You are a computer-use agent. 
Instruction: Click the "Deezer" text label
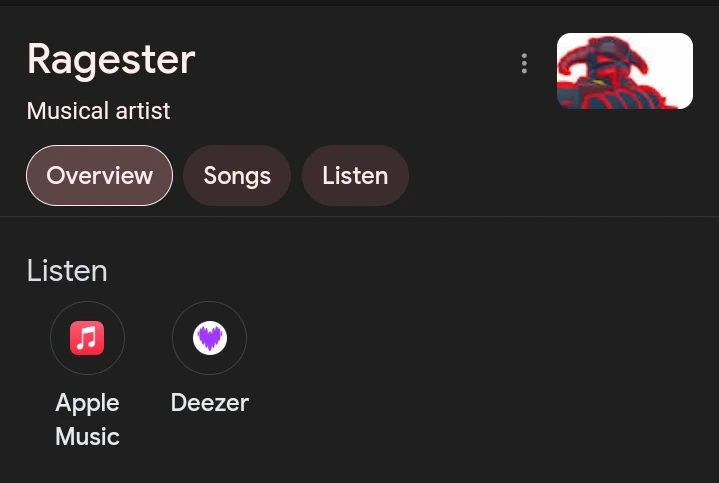tap(209, 403)
